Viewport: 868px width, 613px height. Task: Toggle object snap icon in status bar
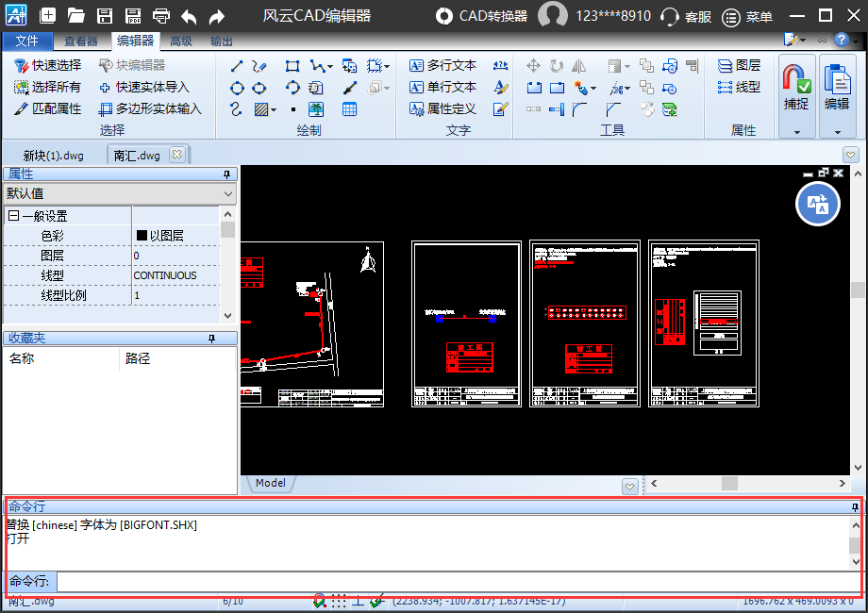coord(320,601)
